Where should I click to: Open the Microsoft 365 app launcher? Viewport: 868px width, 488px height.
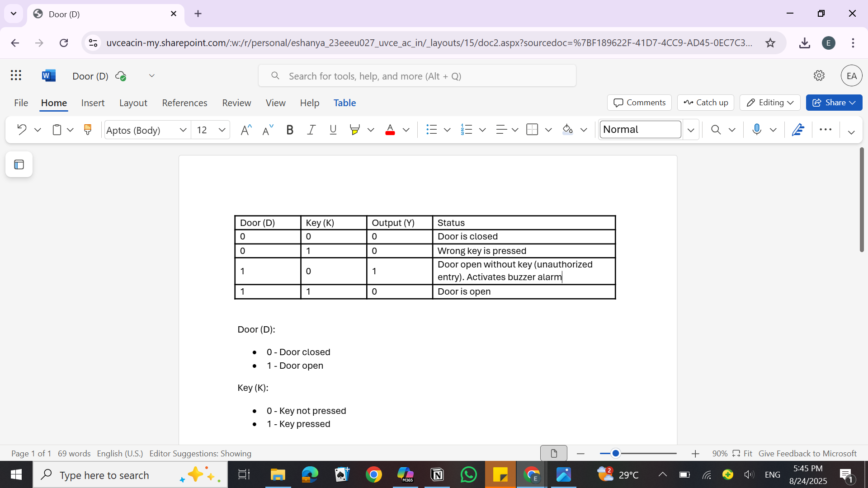[x=16, y=75]
